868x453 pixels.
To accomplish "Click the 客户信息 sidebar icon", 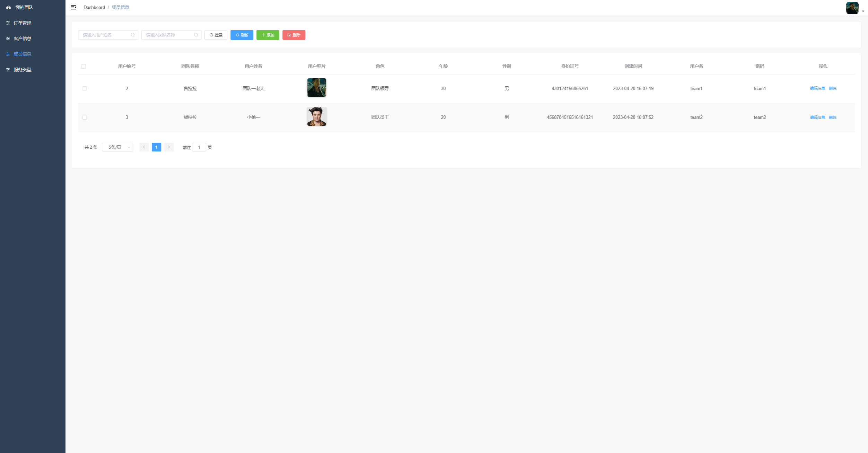I will click(x=8, y=38).
